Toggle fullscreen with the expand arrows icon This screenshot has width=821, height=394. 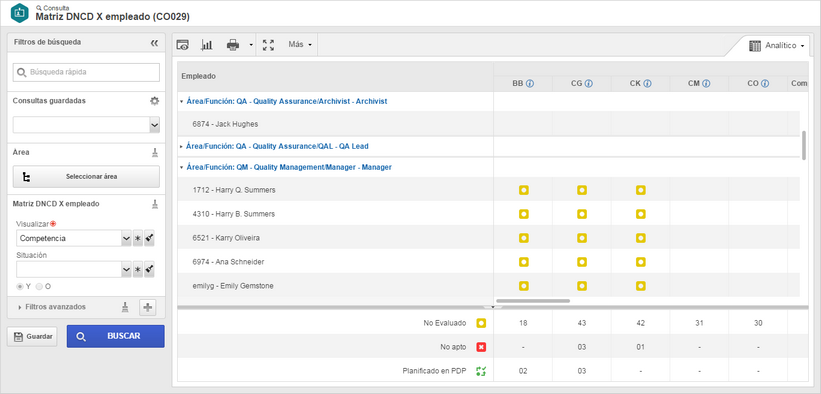269,46
